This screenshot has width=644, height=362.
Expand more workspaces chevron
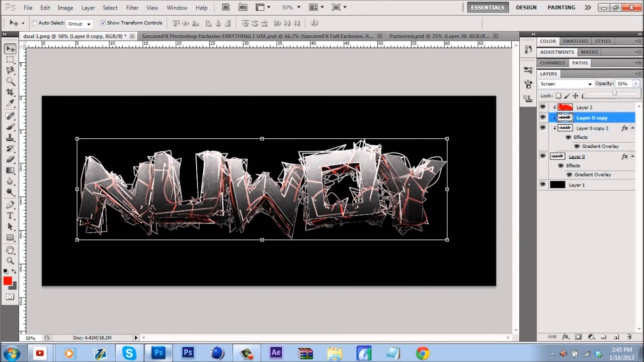588,8
